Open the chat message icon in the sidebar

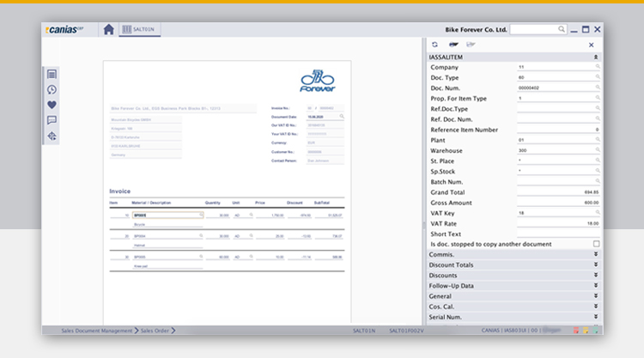(52, 120)
